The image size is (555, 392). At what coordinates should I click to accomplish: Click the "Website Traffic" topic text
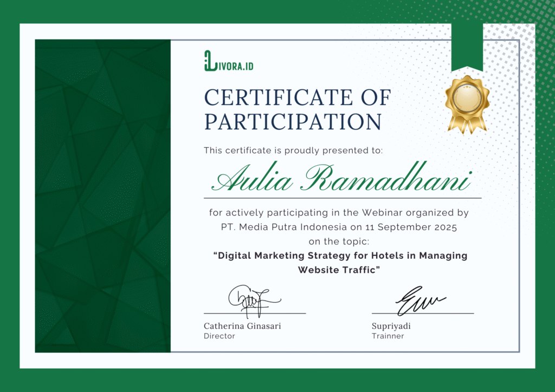click(337, 270)
